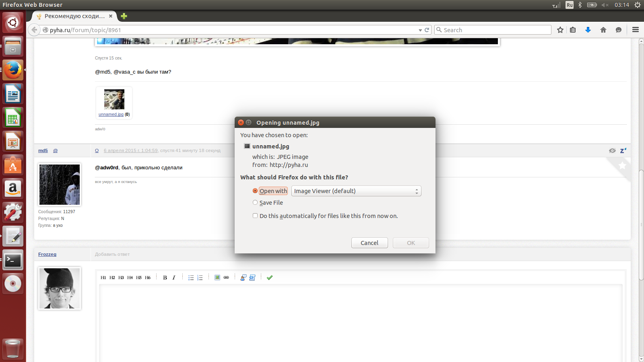The width and height of the screenshot is (644, 362).
Task: Click the Firefox bookmark star icon
Action: (x=560, y=30)
